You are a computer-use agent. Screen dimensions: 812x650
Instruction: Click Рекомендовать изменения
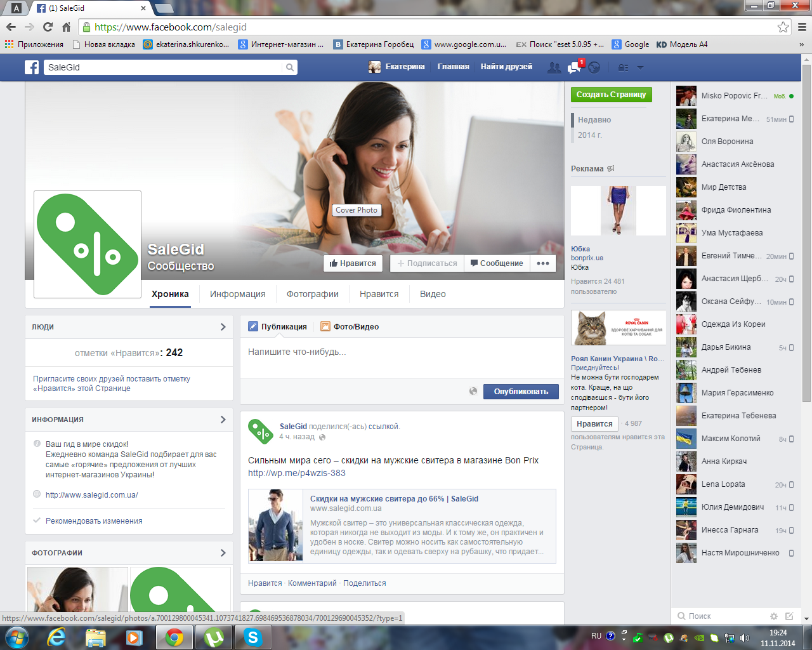[x=94, y=521]
